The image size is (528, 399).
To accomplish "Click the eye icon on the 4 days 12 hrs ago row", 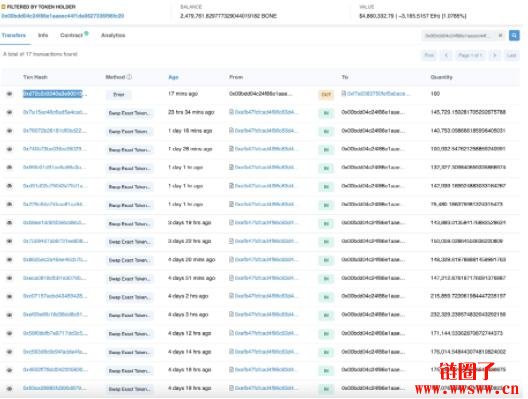I will pyautogui.click(x=9, y=333).
